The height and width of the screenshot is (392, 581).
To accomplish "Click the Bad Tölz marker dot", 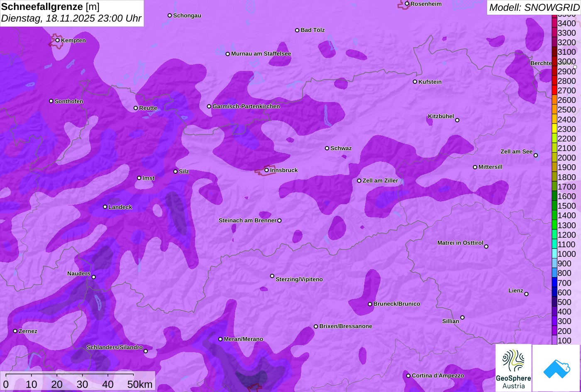I will click(297, 30).
